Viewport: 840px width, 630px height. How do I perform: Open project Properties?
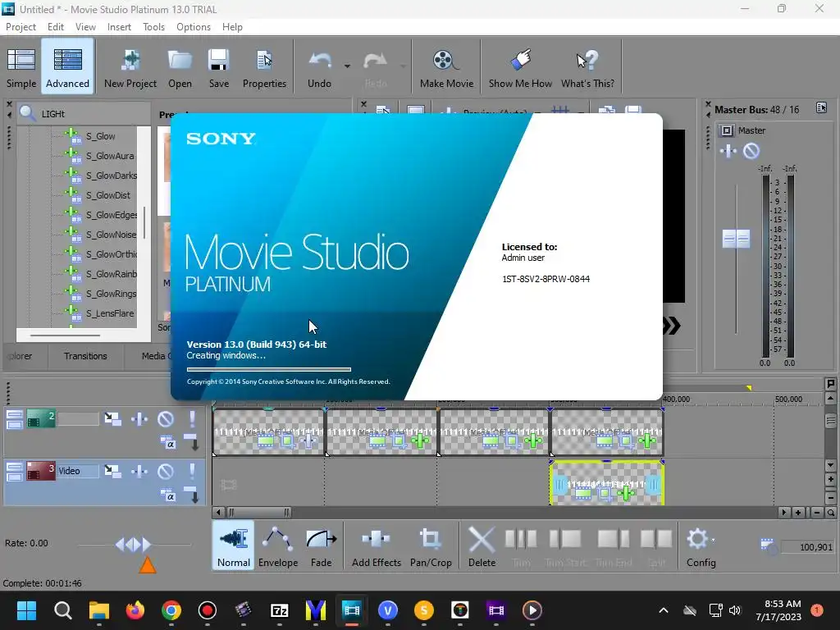pyautogui.click(x=264, y=66)
